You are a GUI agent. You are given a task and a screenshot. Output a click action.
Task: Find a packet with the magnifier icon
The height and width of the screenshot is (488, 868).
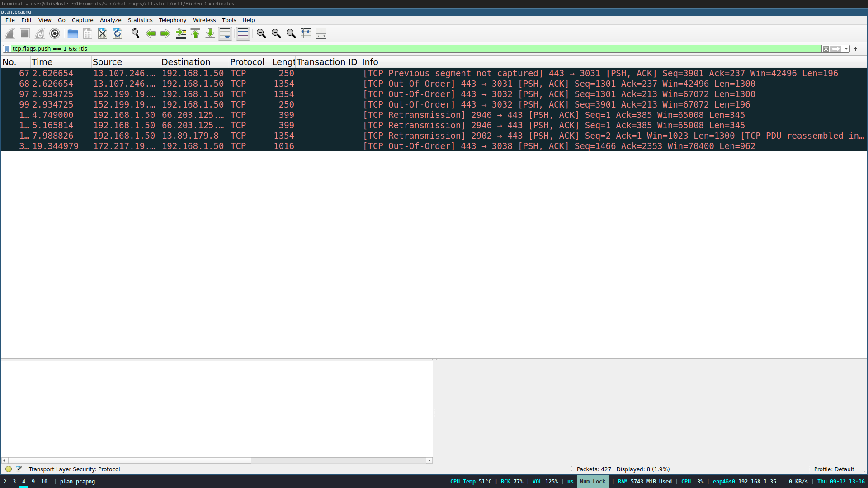pos(136,33)
